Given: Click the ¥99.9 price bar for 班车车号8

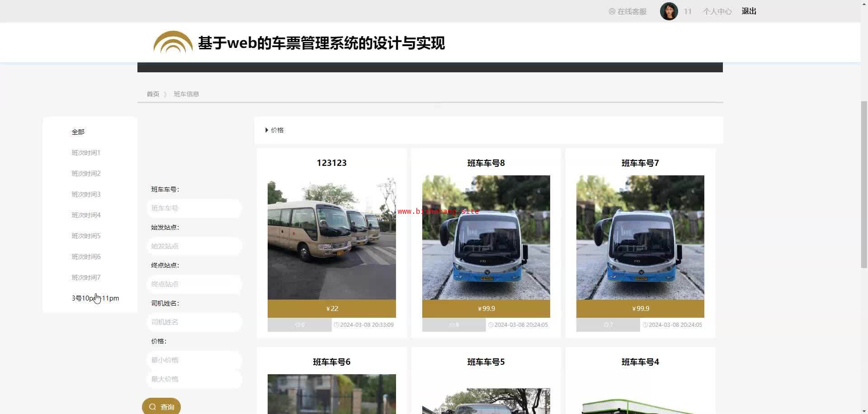Looking at the screenshot, I should [x=486, y=309].
